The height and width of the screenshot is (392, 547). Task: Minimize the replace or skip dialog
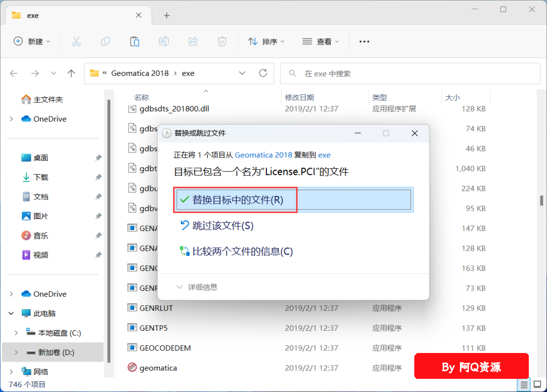coord(358,133)
